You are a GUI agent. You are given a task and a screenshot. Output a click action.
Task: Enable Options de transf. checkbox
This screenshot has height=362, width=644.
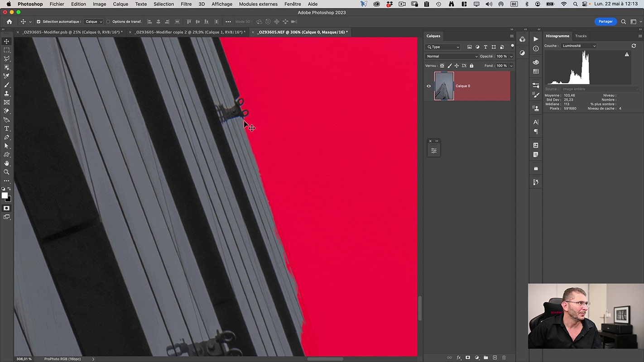pyautogui.click(x=108, y=22)
